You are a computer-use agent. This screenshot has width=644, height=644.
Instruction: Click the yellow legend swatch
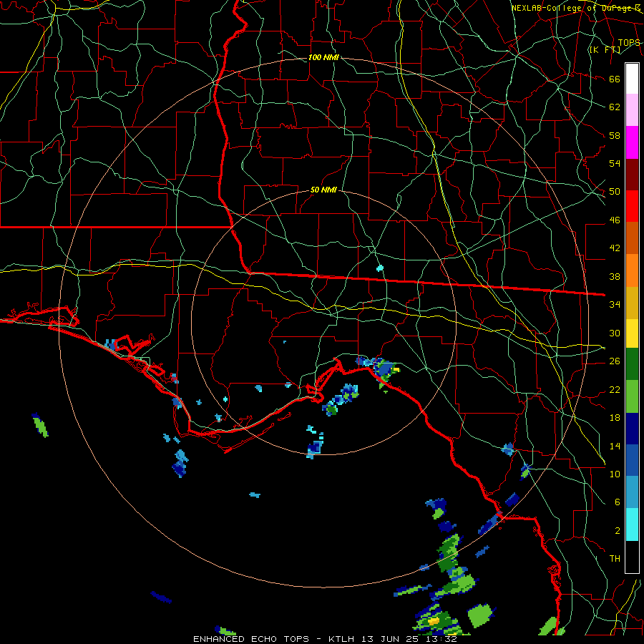click(632, 333)
